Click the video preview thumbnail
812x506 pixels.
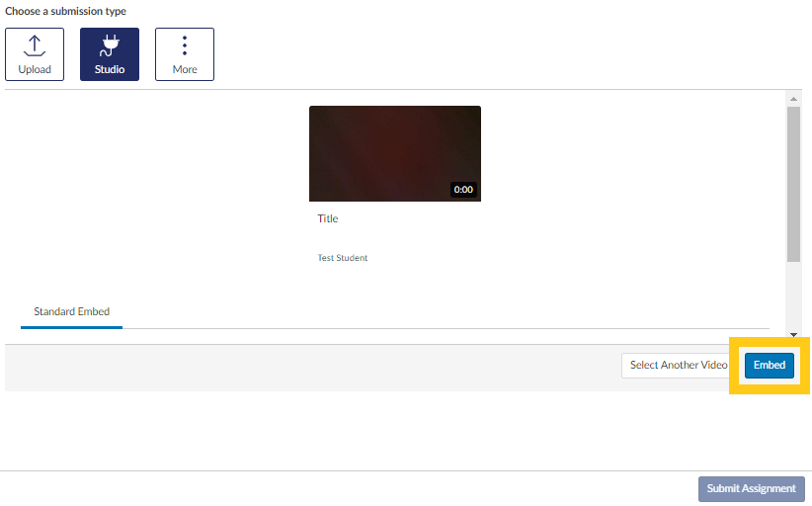[394, 148]
